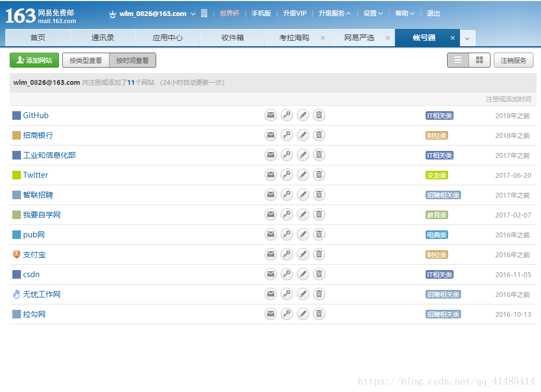Click the 电商类 tag in pub网 row
This screenshot has height=392, width=541.
(437, 235)
